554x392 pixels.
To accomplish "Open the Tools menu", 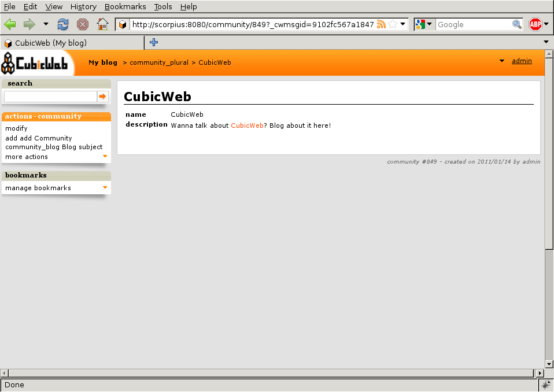I will 163,7.
